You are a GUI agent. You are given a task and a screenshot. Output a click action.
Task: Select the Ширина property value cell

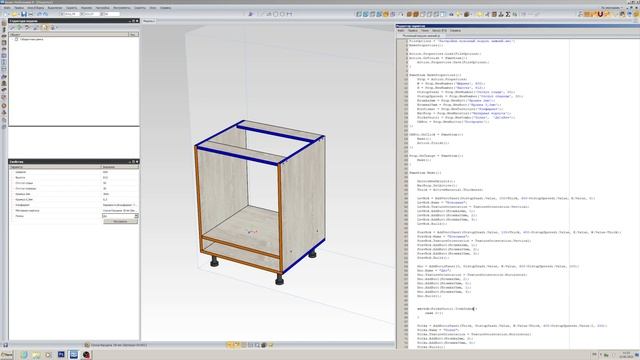120,172
